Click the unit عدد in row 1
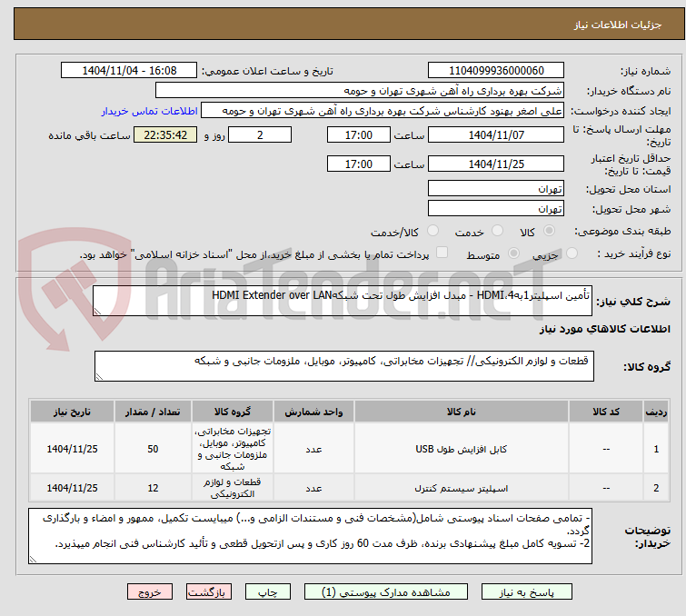686x616 pixels. point(313,449)
